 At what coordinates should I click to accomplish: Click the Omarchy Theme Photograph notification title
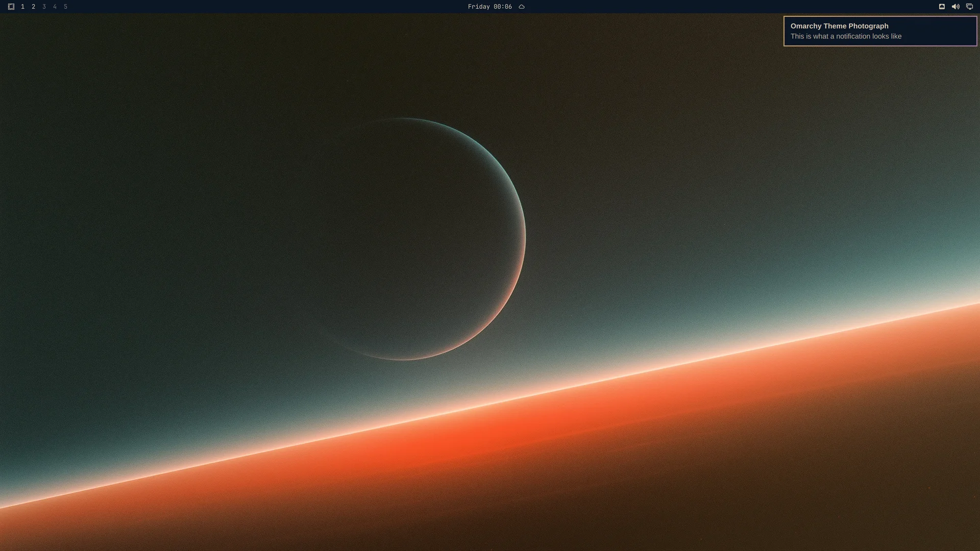[839, 26]
